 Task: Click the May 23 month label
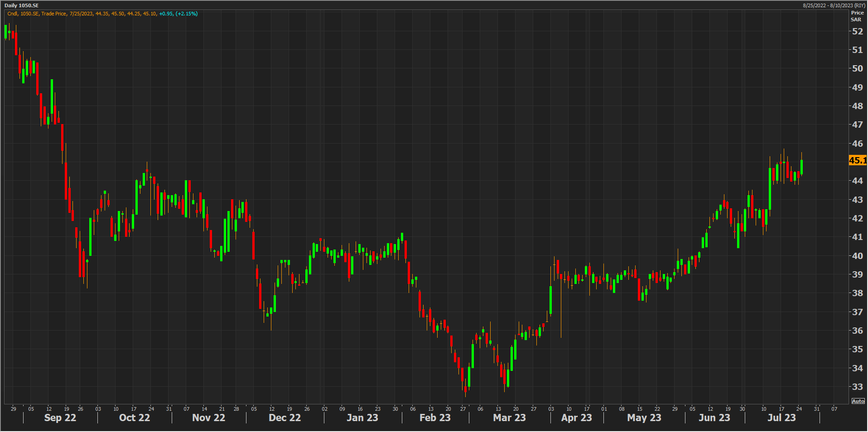644,418
